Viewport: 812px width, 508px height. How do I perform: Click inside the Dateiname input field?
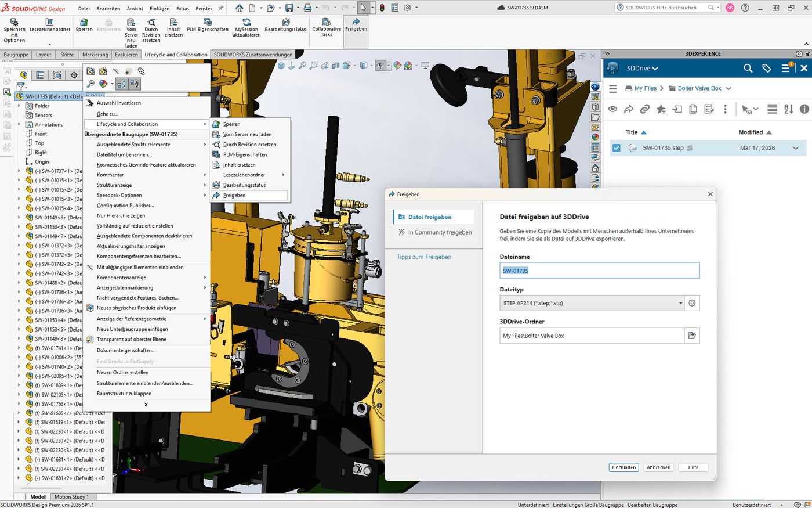599,270
